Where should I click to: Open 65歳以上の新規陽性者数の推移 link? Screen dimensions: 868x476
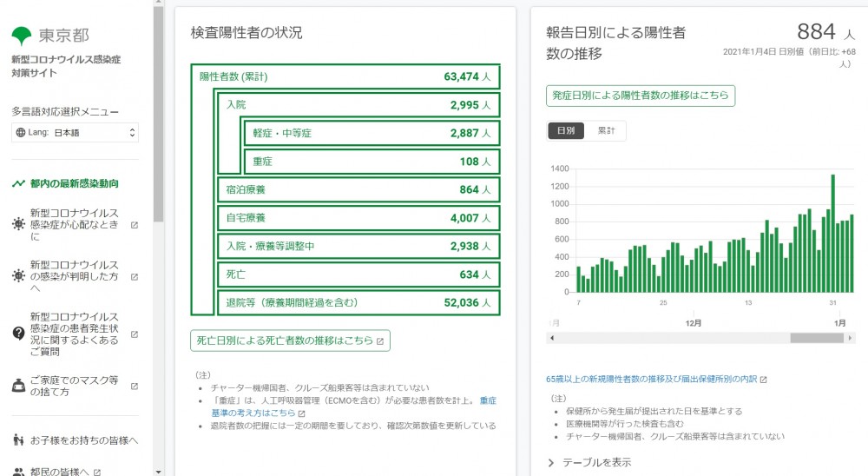(651, 380)
